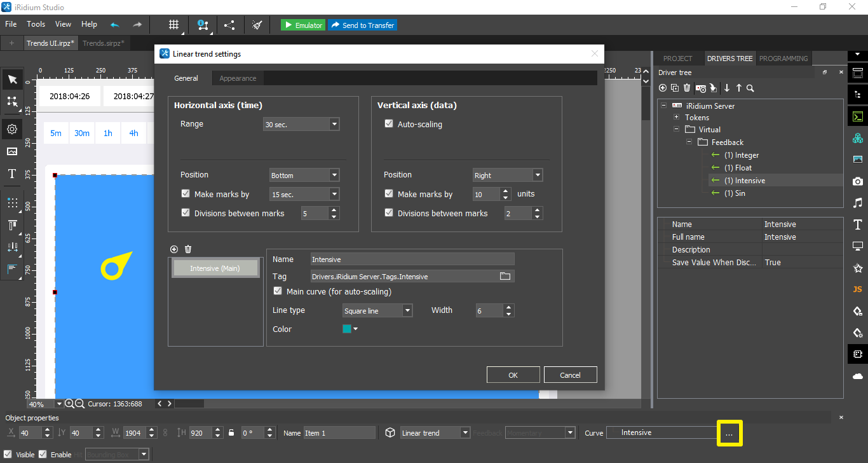Toggle the Visible checkbox
The image size is (868, 463).
pos(8,454)
